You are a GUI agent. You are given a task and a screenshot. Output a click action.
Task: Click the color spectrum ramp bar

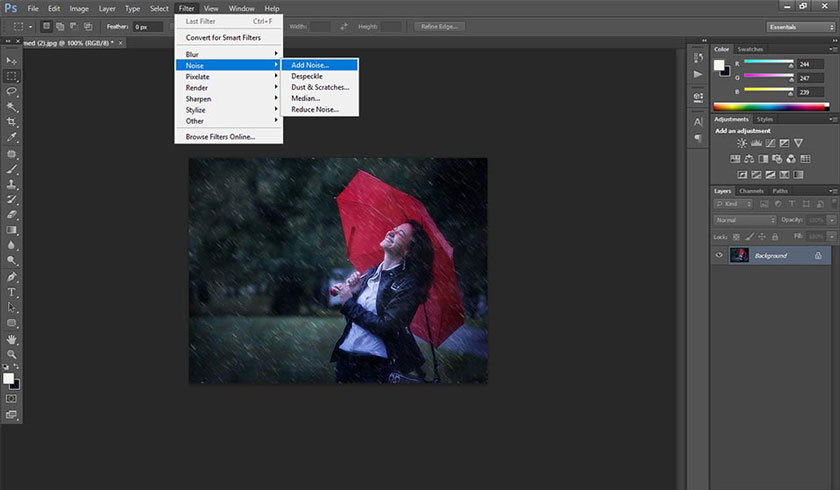[x=771, y=107]
